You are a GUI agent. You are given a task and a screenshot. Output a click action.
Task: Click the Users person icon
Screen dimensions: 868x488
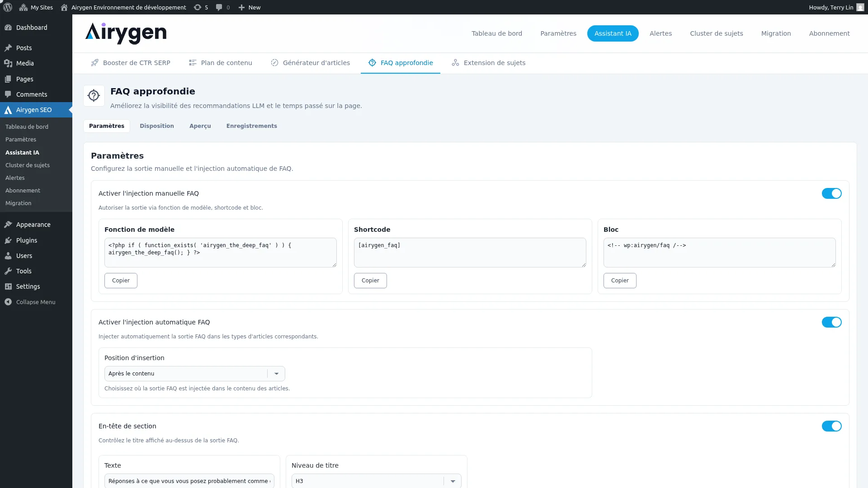tap(8, 256)
